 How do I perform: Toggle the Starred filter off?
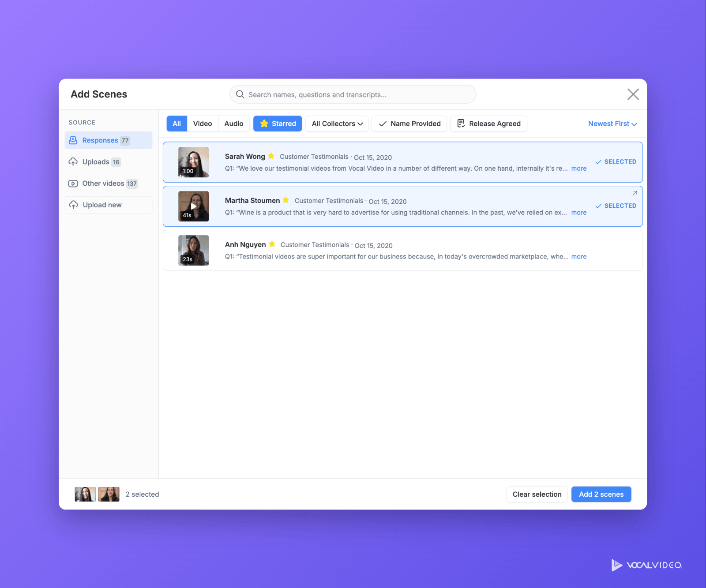pyautogui.click(x=278, y=124)
